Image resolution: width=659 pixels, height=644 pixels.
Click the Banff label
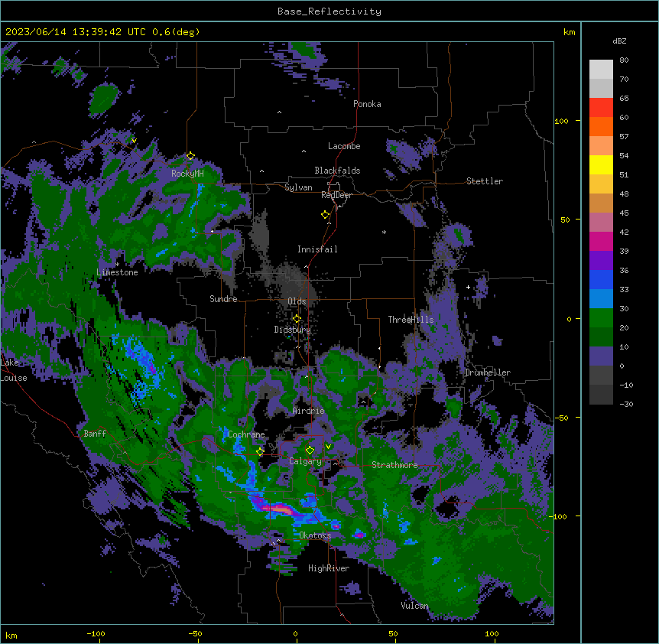pos(95,434)
